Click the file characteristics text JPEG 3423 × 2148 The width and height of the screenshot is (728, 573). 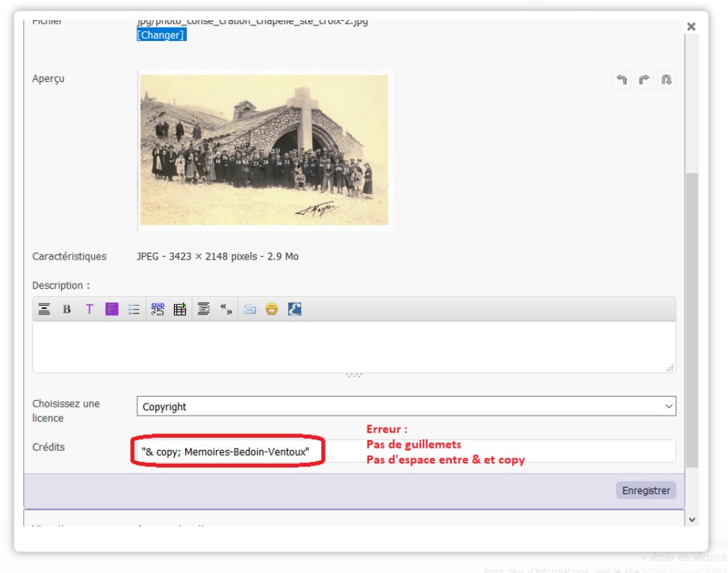click(217, 256)
